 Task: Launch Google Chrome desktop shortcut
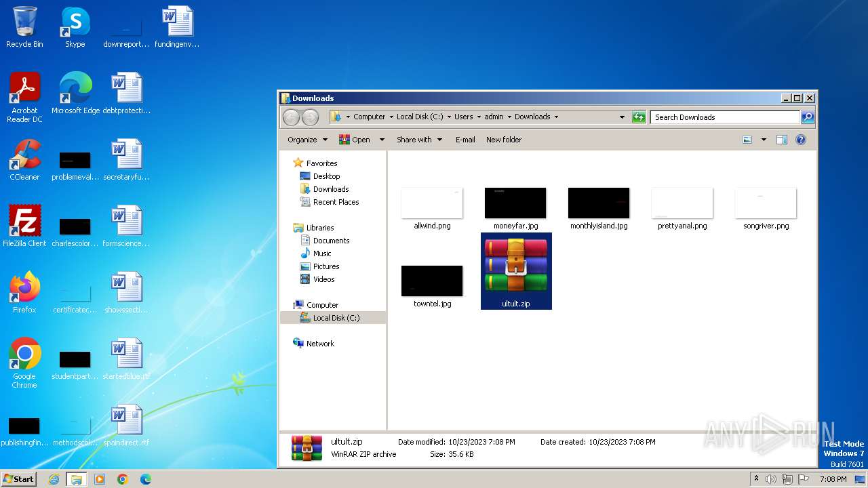(x=24, y=363)
